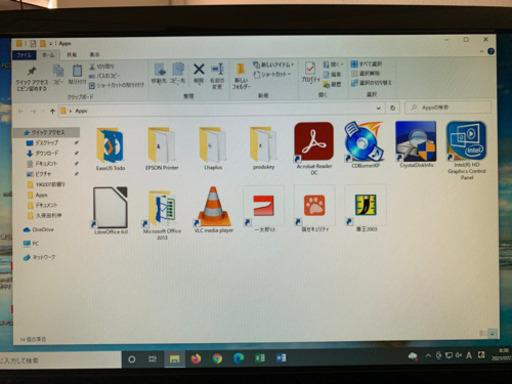Click the Apps search box
This screenshot has height=384, width=512.
(x=448, y=107)
